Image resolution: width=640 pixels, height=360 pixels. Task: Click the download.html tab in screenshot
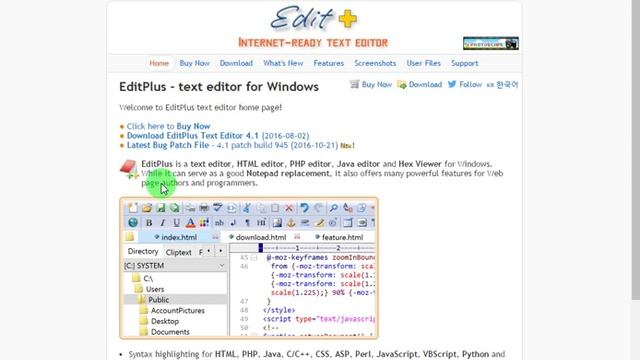(x=260, y=237)
